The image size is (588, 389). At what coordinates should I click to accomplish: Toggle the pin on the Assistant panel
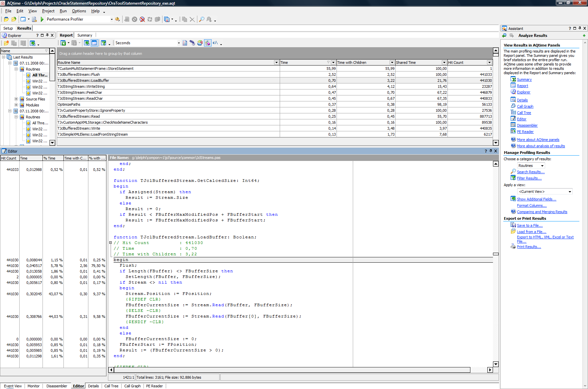click(580, 29)
